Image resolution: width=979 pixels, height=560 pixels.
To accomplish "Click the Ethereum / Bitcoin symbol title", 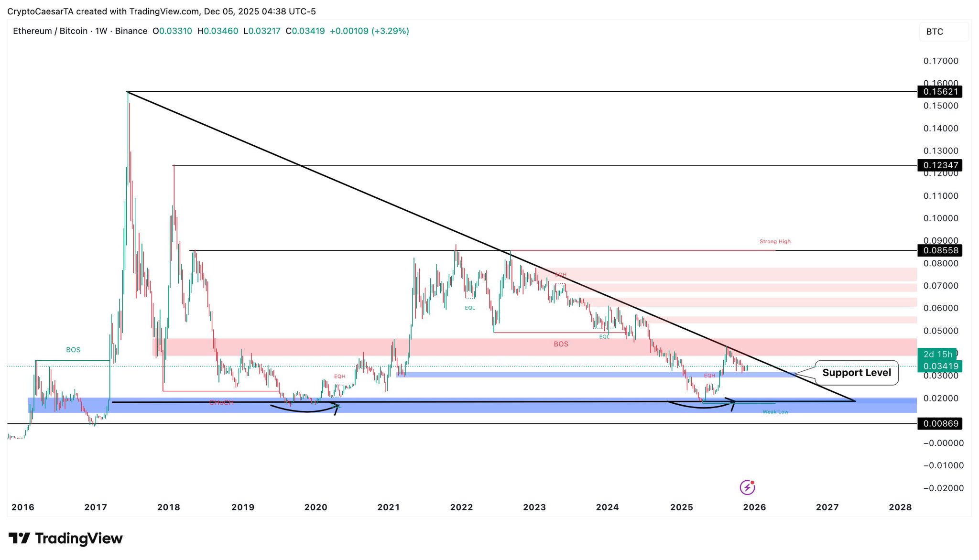I will coord(50,31).
